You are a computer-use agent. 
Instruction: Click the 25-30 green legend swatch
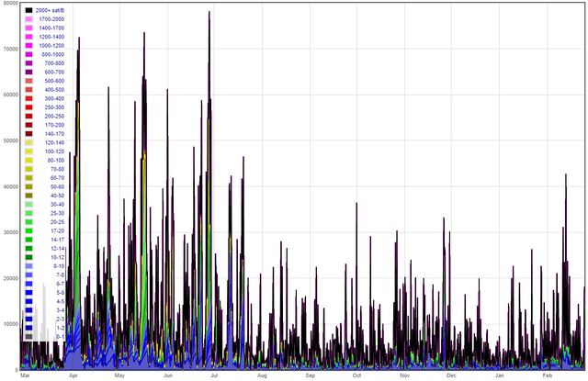click(28, 213)
